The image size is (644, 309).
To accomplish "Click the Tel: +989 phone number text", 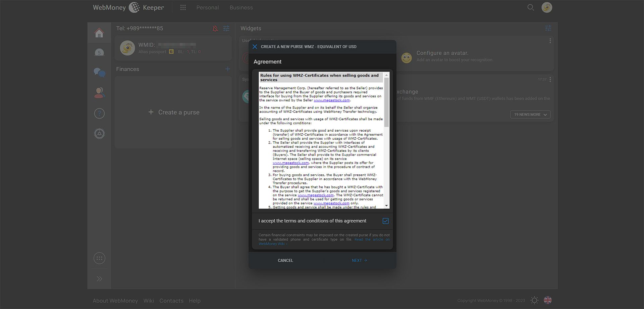I will pos(140,29).
